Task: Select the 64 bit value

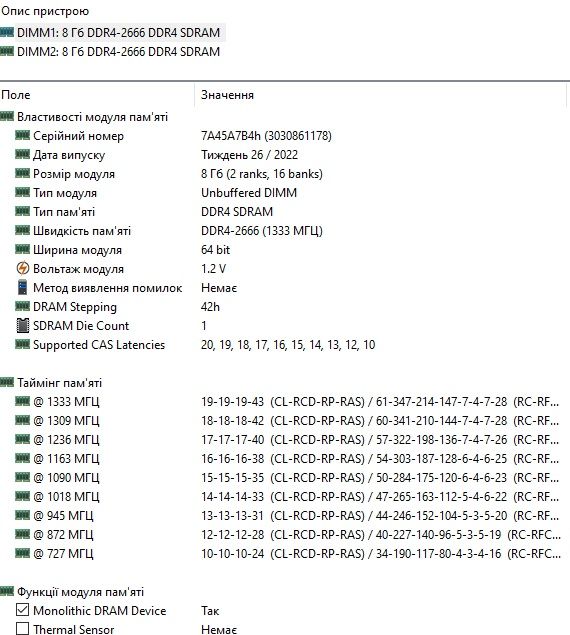Action: [x=215, y=250]
